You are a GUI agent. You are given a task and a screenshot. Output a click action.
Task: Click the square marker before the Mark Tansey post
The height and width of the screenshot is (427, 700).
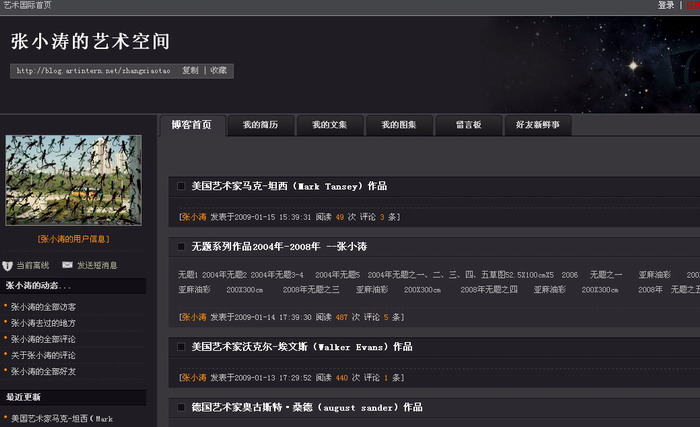[x=181, y=186]
